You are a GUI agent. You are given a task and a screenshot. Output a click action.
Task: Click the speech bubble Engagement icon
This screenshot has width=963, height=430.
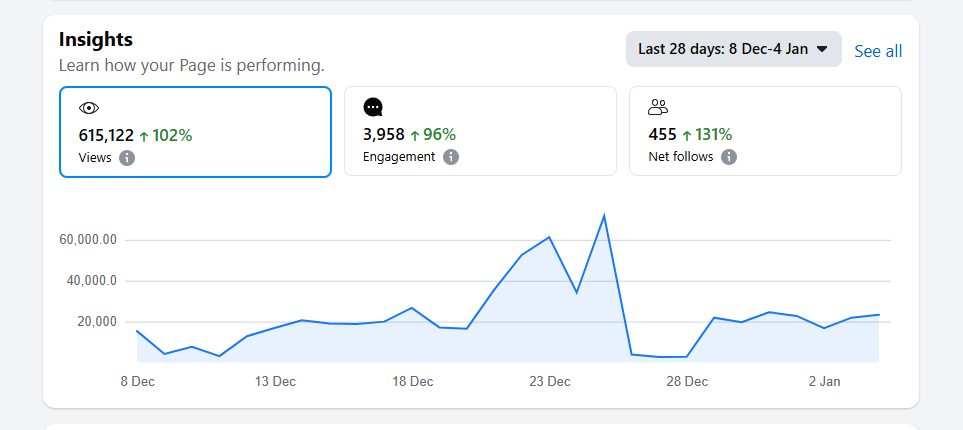point(373,108)
